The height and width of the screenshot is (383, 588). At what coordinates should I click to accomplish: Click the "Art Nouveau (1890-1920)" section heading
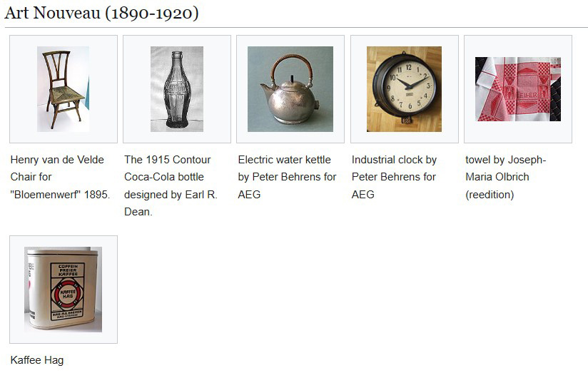(101, 13)
